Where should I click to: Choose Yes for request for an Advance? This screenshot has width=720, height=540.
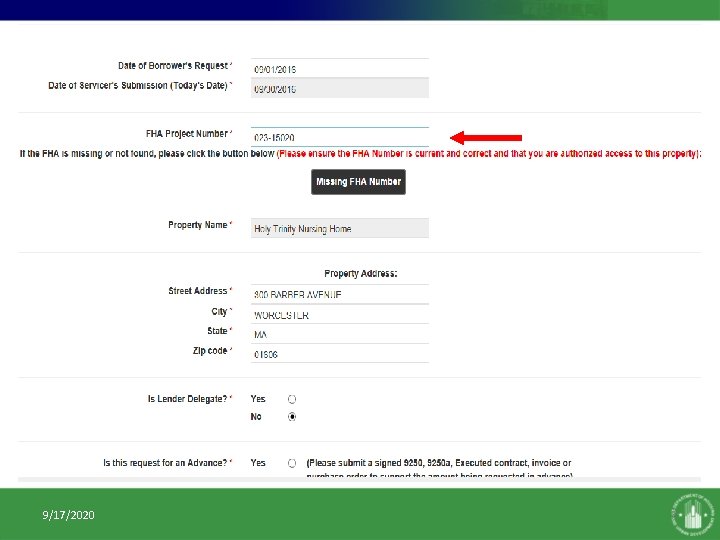coord(292,463)
